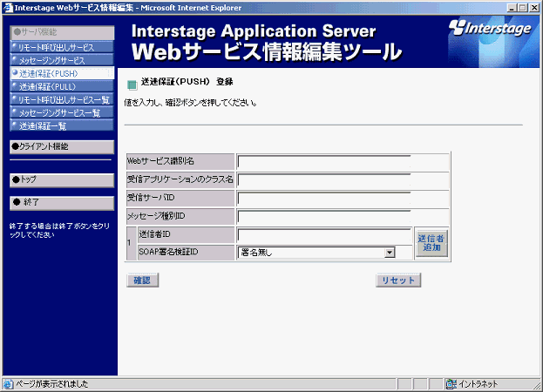Focus the 受信サーバID input field

[324, 199]
